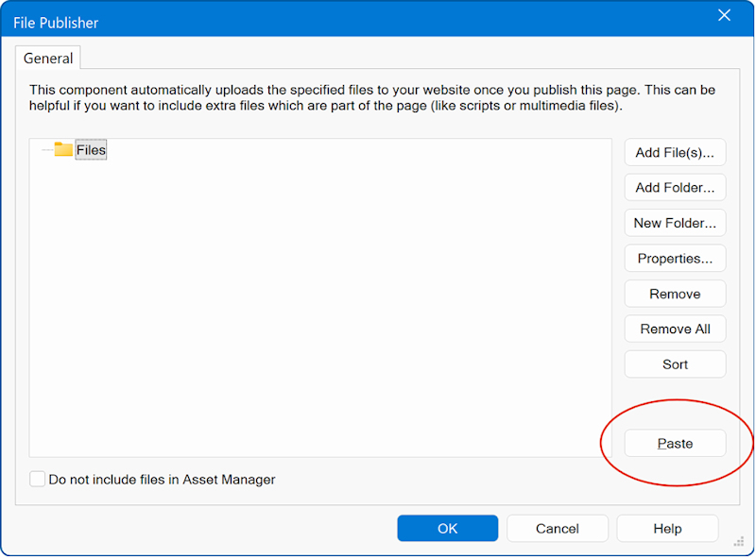Click the circled Paste button
Image resolution: width=756 pixels, height=558 pixels.
pos(675,444)
